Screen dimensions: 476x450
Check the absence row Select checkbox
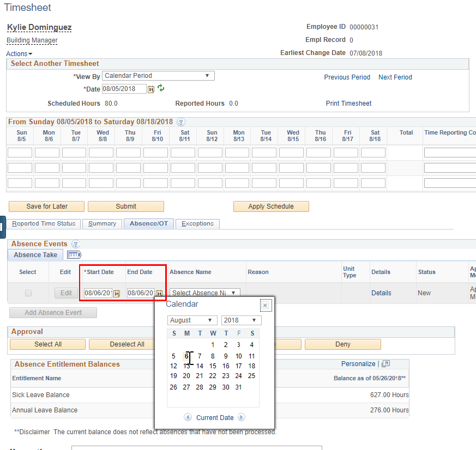(x=27, y=293)
